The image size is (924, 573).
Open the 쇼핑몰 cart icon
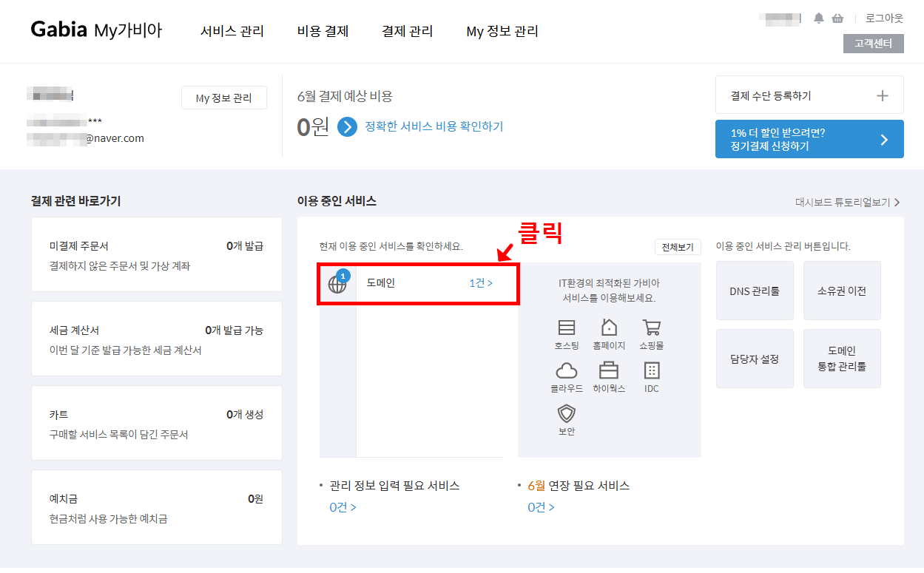pyautogui.click(x=652, y=328)
